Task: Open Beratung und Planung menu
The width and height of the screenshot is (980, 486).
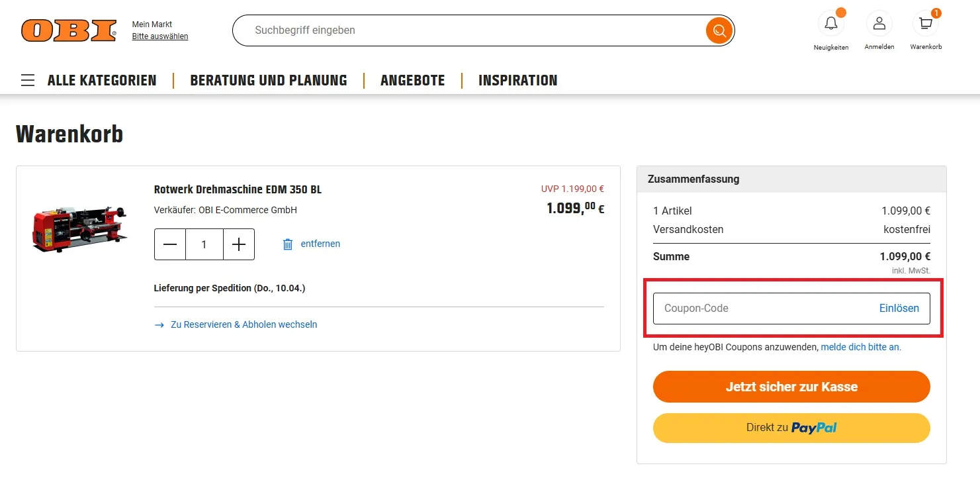Action: pos(268,81)
